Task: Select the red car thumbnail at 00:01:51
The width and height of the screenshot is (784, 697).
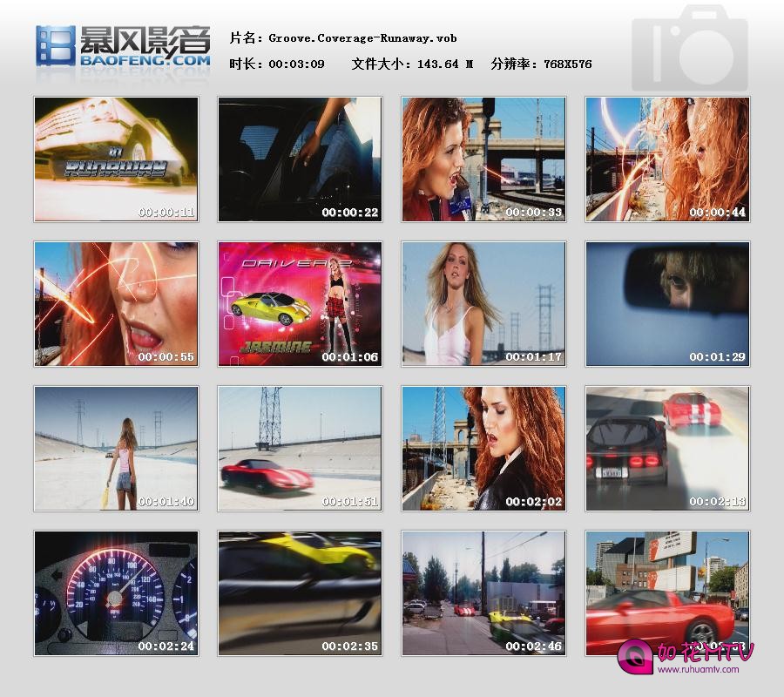Action: point(300,449)
